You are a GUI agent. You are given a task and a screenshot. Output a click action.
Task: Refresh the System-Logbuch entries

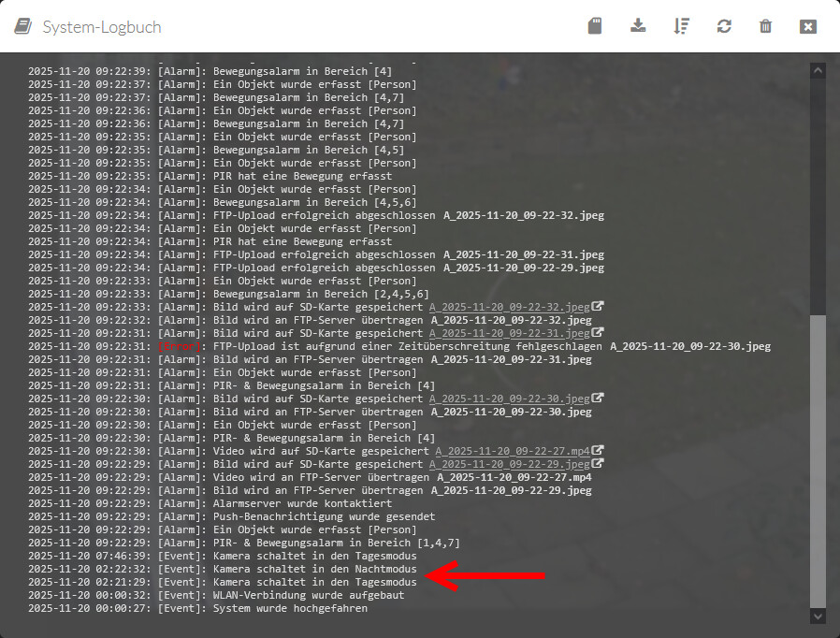click(724, 26)
